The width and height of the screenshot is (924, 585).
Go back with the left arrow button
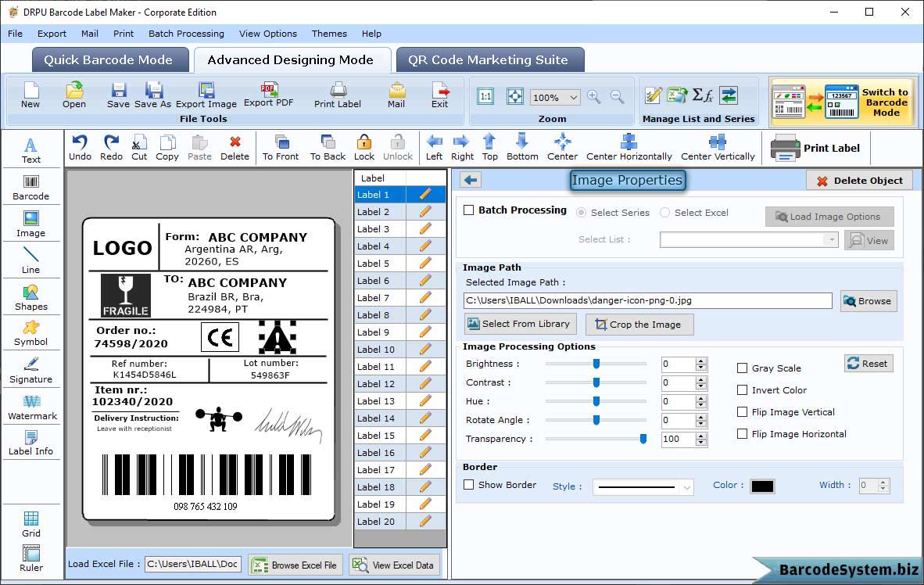[x=471, y=180]
